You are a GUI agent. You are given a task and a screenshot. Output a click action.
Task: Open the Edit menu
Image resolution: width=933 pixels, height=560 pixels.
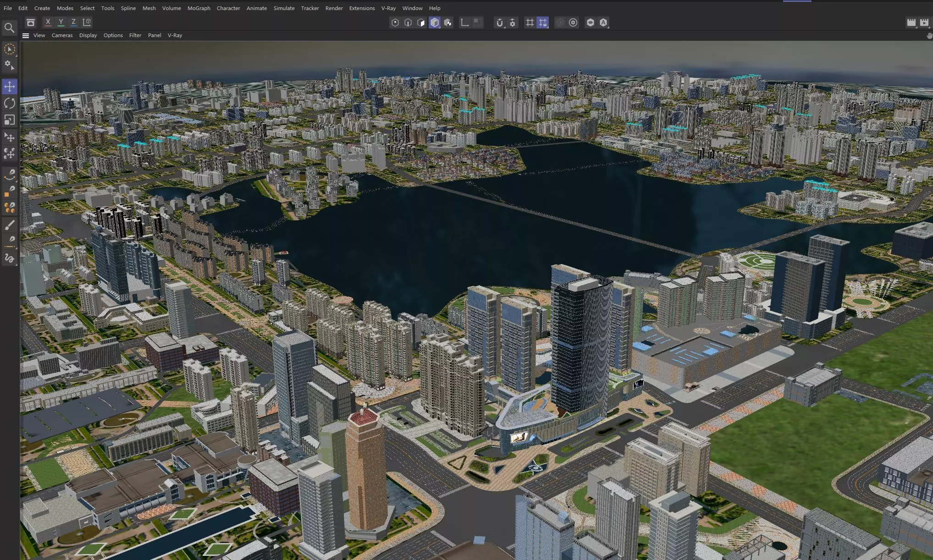pyautogui.click(x=23, y=8)
